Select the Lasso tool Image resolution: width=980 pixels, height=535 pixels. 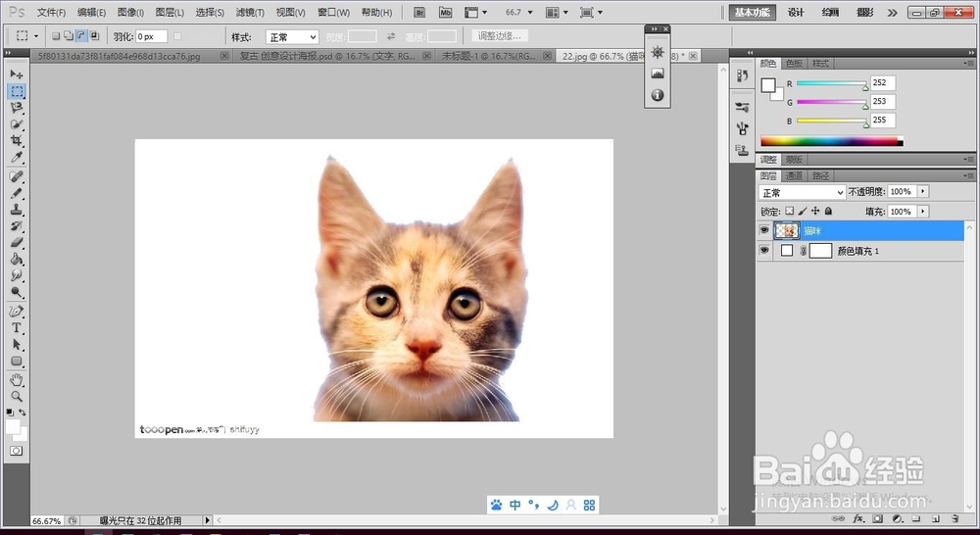[17, 108]
